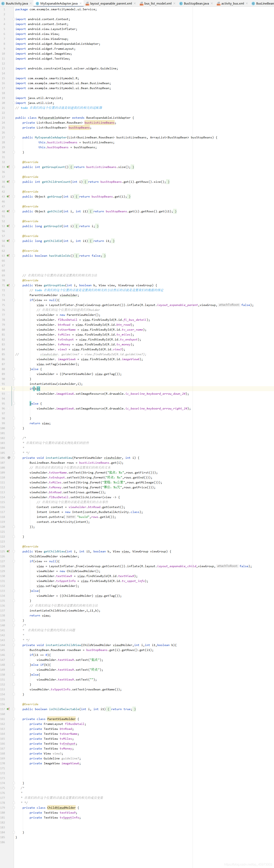Viewport: 274px width, 868px height.
Task: Click the "busId" string in putExtra
Action: 83,517
